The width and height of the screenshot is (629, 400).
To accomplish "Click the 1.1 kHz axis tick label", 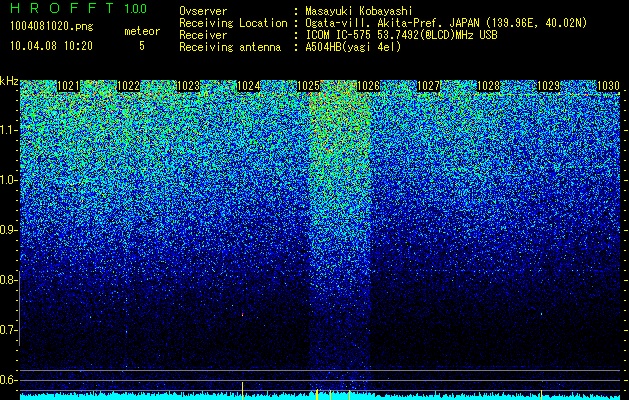I will [x=9, y=130].
